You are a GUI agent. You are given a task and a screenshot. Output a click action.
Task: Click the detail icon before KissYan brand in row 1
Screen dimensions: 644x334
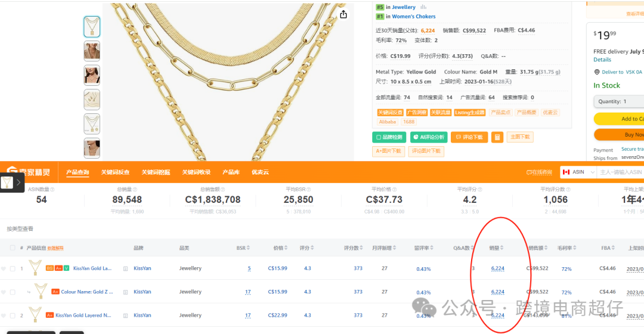pos(125,268)
